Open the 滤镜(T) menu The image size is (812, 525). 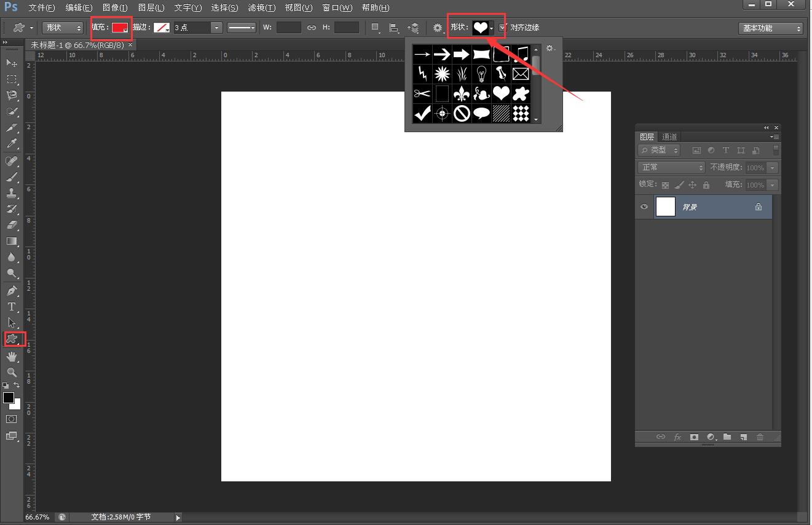click(x=261, y=8)
